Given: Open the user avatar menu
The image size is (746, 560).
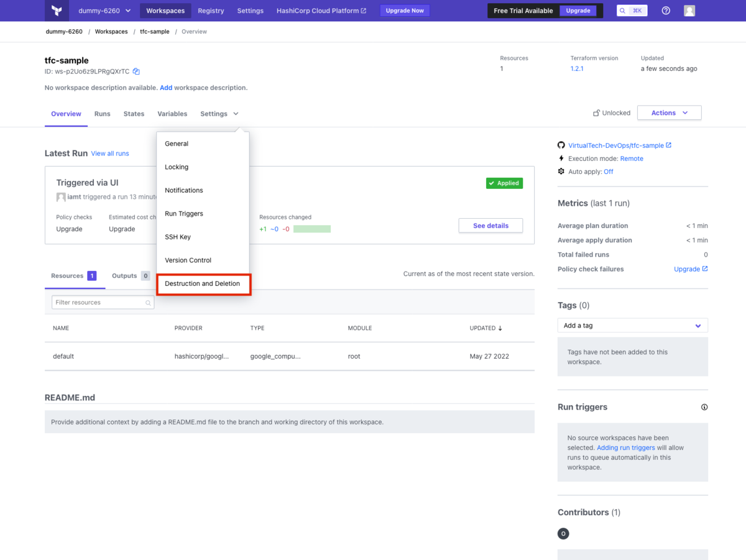Looking at the screenshot, I should (x=689, y=11).
